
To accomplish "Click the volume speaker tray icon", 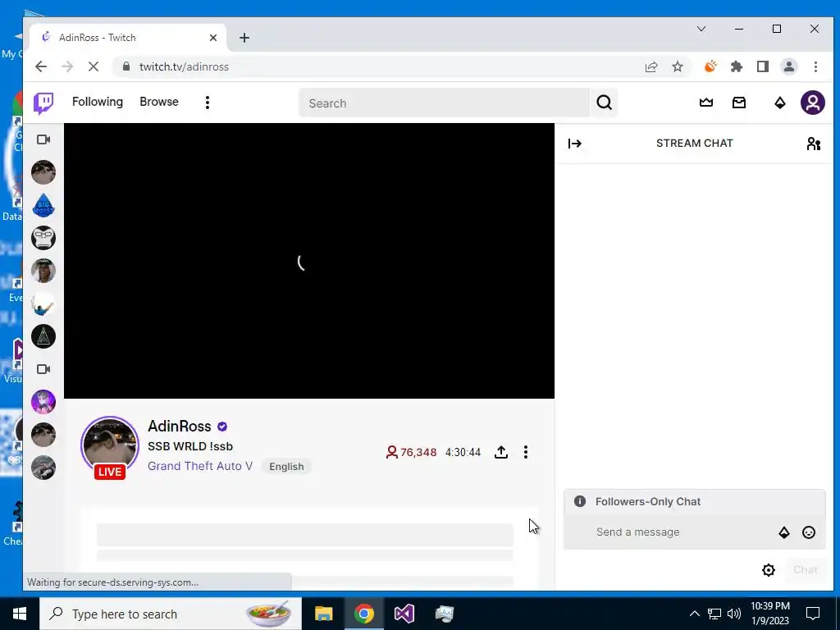I will tap(734, 614).
